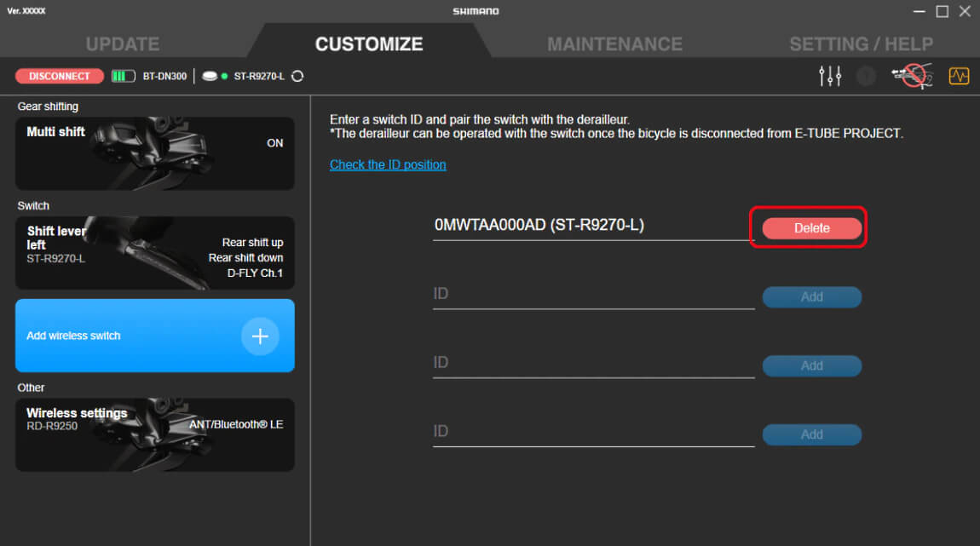Switch to SETTING / HELP
980x546 pixels.
pyautogui.click(x=861, y=43)
